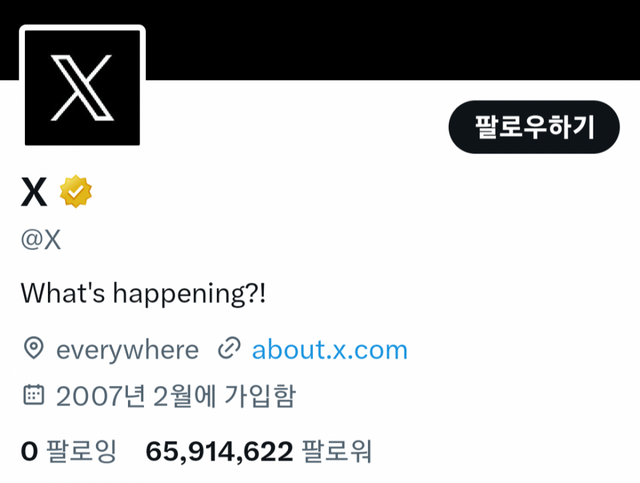Click the 팔로잉 following label
This screenshot has height=483, width=640.
[x=81, y=451]
